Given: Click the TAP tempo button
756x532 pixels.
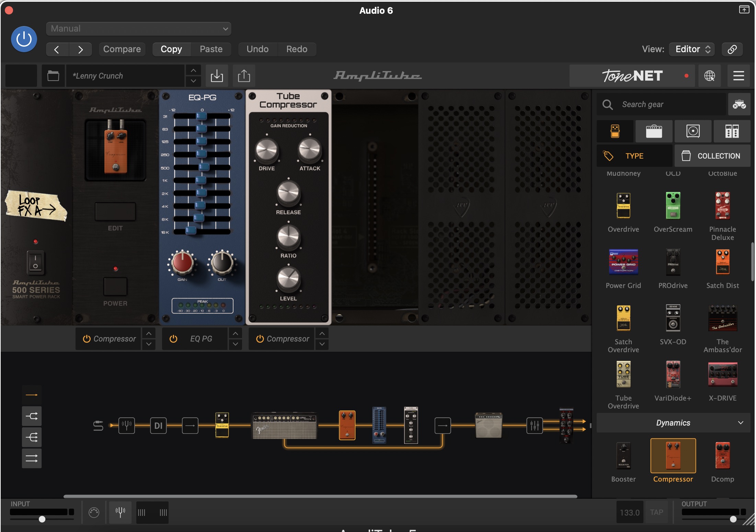Looking at the screenshot, I should click(x=656, y=512).
